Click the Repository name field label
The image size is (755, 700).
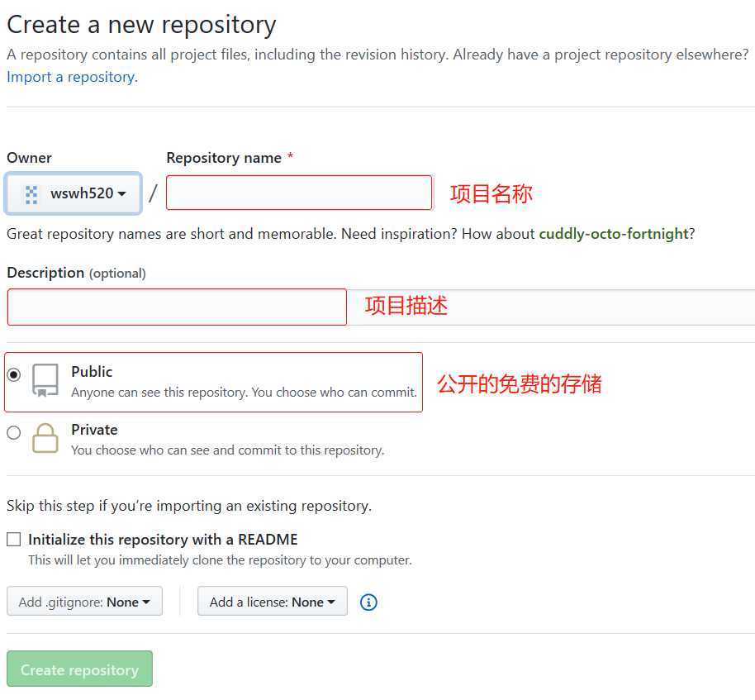[224, 158]
